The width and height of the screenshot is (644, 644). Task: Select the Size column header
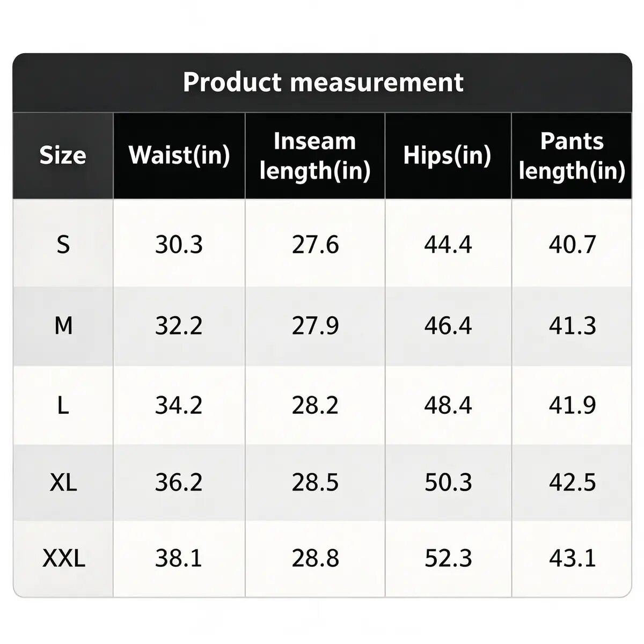click(x=63, y=156)
